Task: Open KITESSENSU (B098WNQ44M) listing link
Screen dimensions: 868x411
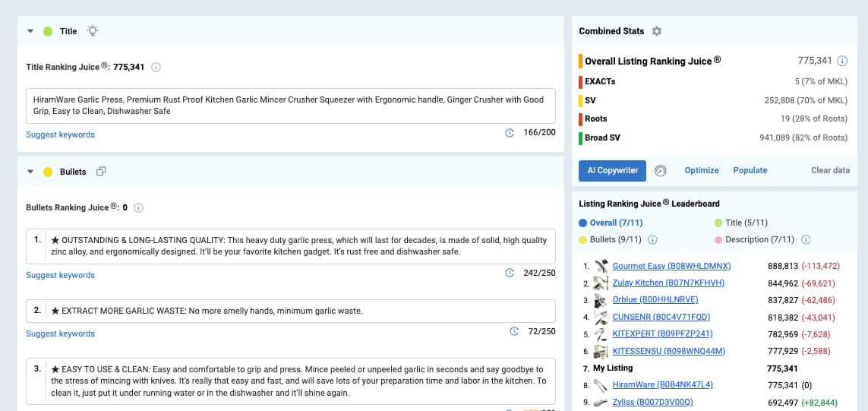Action: [669, 351]
